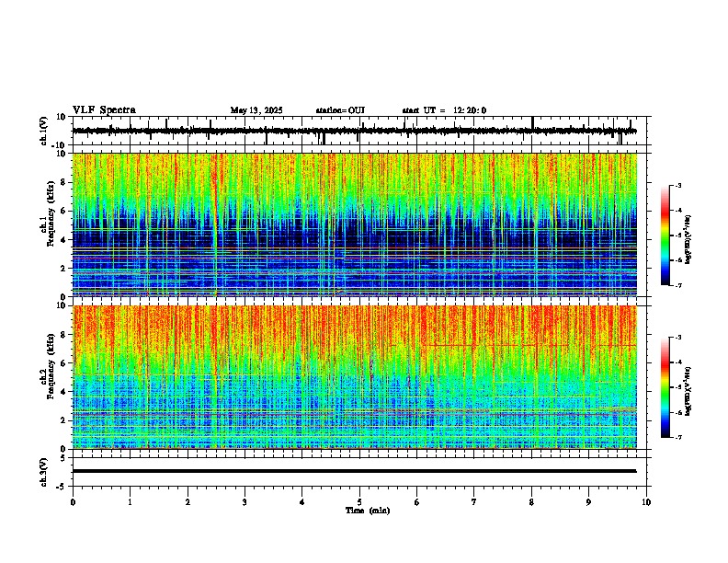
Task: Click the ch.1 voltage waveform trace
Action: [354, 132]
